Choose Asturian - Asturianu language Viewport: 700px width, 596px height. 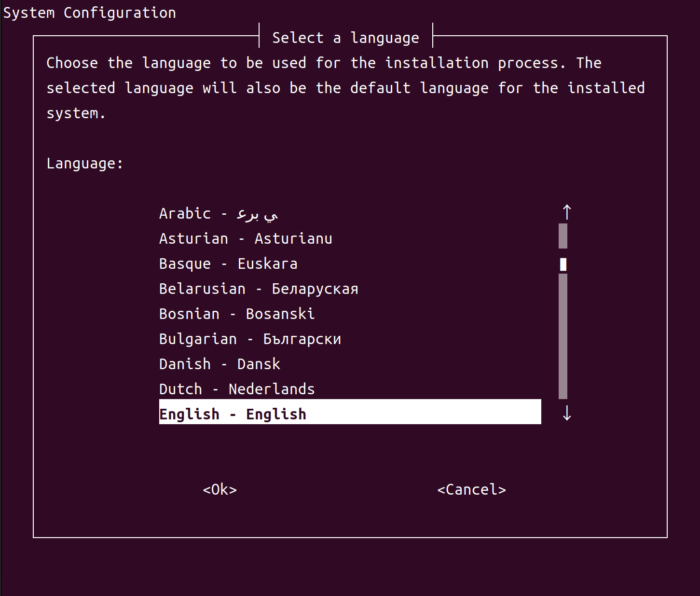click(x=245, y=238)
